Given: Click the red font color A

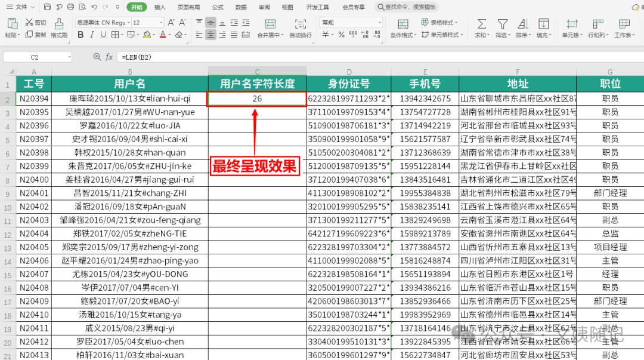Looking at the screenshot, I should (163, 35).
